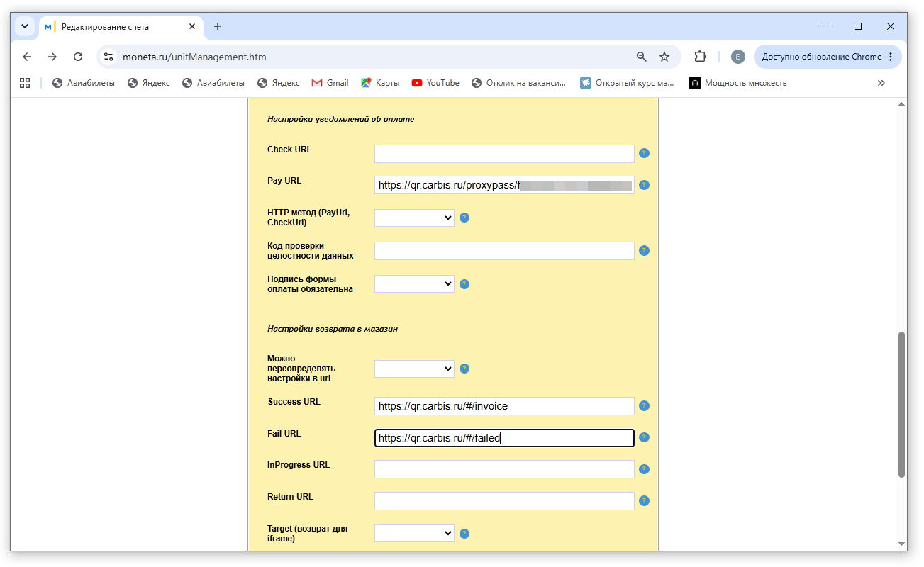This screenshot has width=924, height=567.
Task: Click the page vertical scrollbar thumb
Action: [902, 404]
